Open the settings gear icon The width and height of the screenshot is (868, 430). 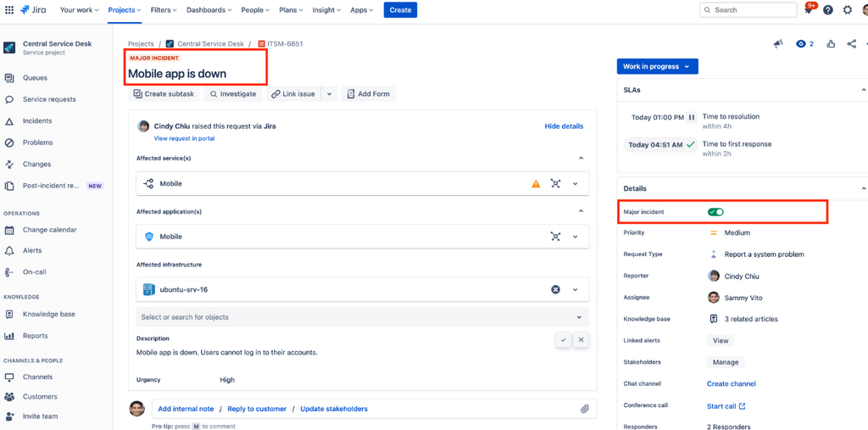[x=848, y=10]
